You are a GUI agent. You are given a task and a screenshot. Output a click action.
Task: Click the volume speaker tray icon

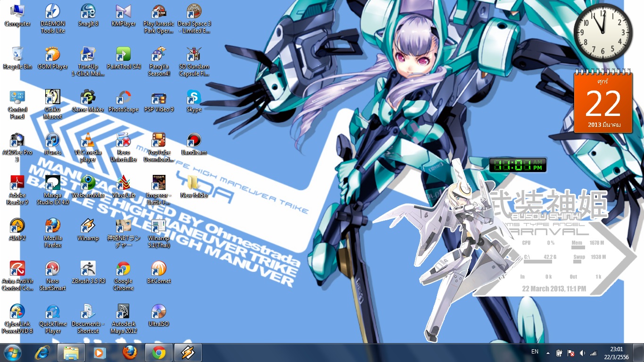click(x=582, y=353)
